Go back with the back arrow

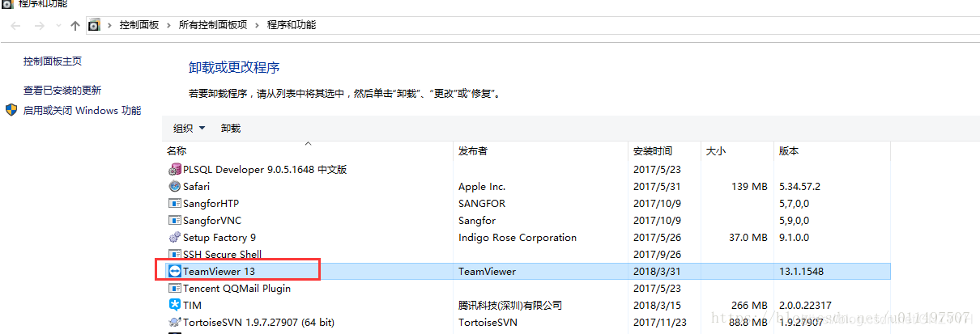[15, 25]
